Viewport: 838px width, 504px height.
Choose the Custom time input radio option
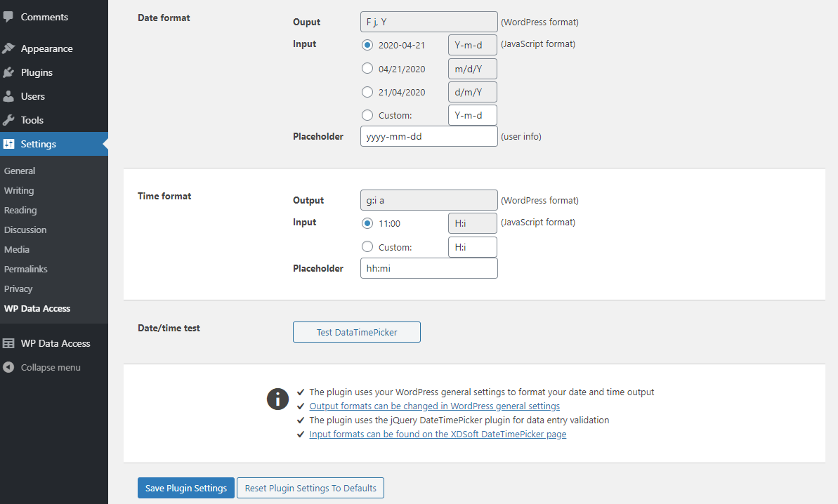point(367,247)
